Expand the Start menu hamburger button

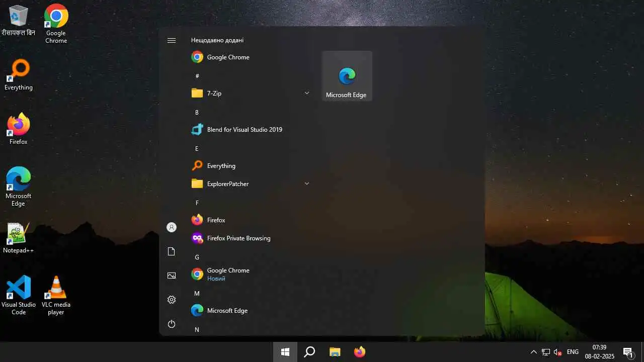[172, 40]
